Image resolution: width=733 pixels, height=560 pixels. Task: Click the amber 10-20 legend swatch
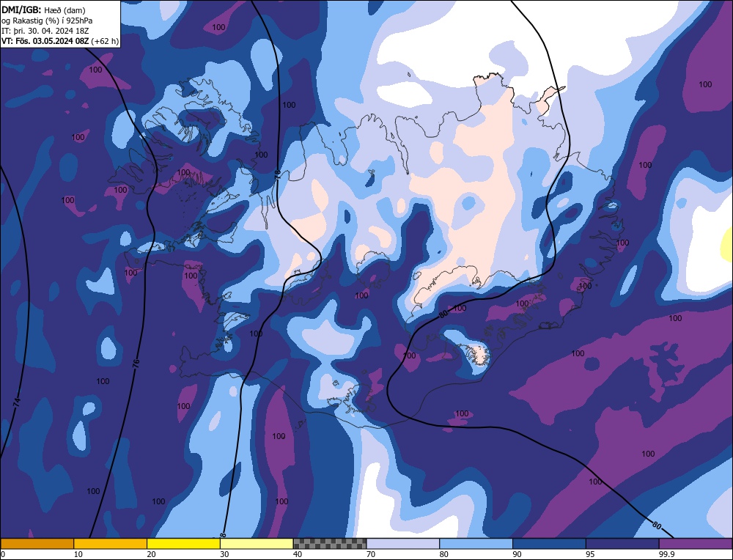[x=111, y=543]
